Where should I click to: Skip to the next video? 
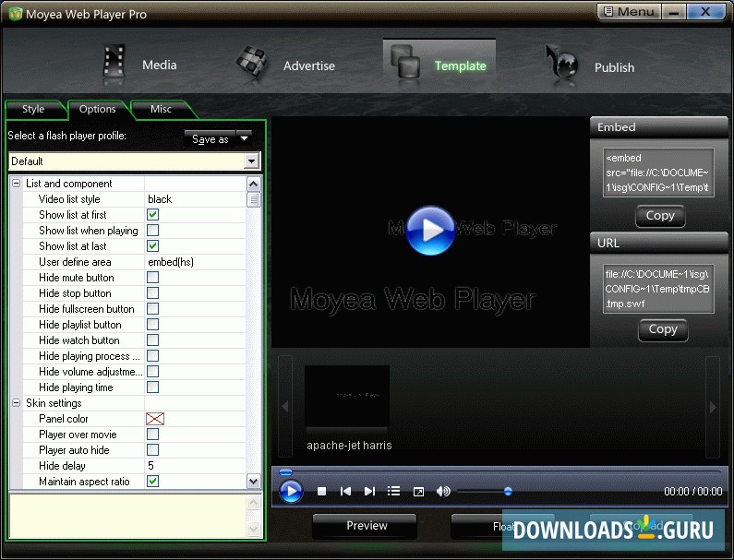pyautogui.click(x=369, y=491)
